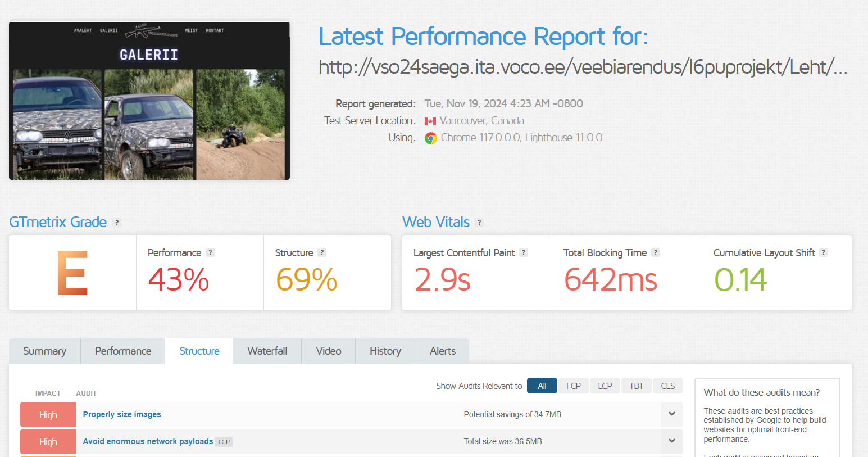The width and height of the screenshot is (868, 457).
Task: Show only TBT relevant audits
Action: (636, 386)
